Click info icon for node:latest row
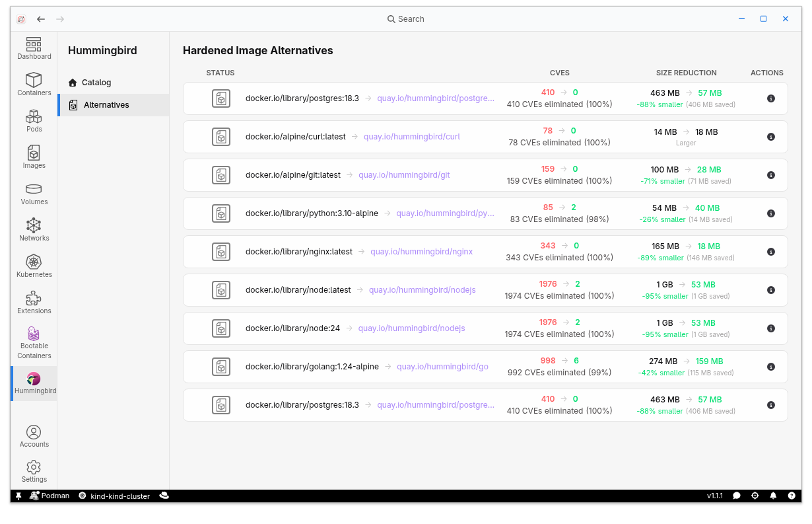Viewport: 812px width, 524px height. [x=770, y=290]
